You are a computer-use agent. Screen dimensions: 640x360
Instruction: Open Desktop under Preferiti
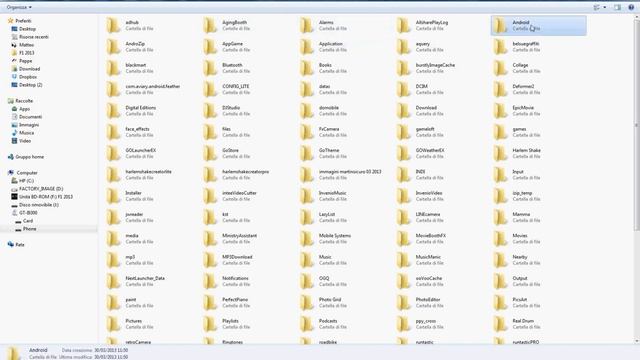point(27,29)
